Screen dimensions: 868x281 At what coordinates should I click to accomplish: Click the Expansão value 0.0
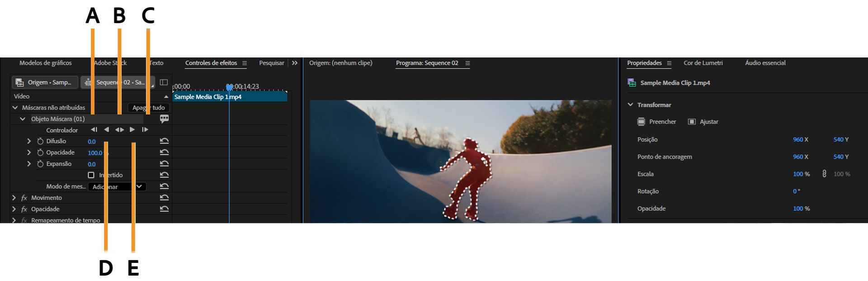click(x=91, y=164)
